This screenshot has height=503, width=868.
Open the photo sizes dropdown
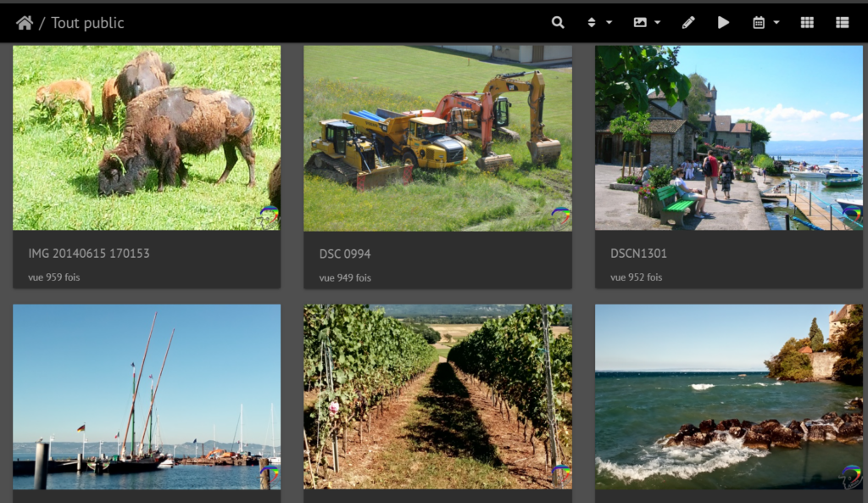tap(647, 23)
